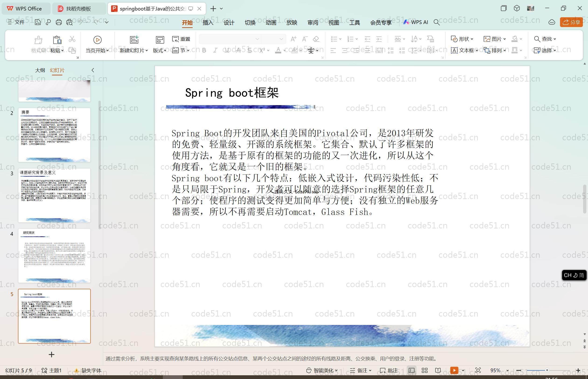This screenshot has height=379, width=588.
Task: Select the Format Painter tool
Action: pos(38,45)
